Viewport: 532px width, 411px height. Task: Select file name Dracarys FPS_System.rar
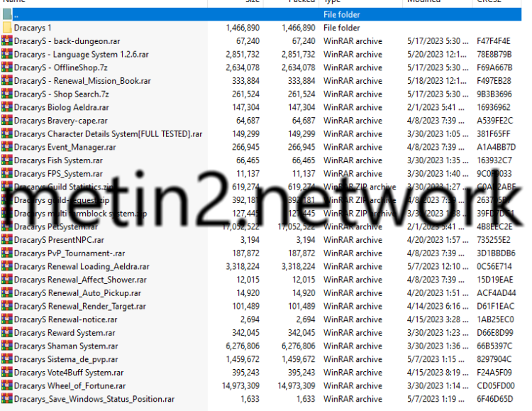pyautogui.click(x=58, y=174)
